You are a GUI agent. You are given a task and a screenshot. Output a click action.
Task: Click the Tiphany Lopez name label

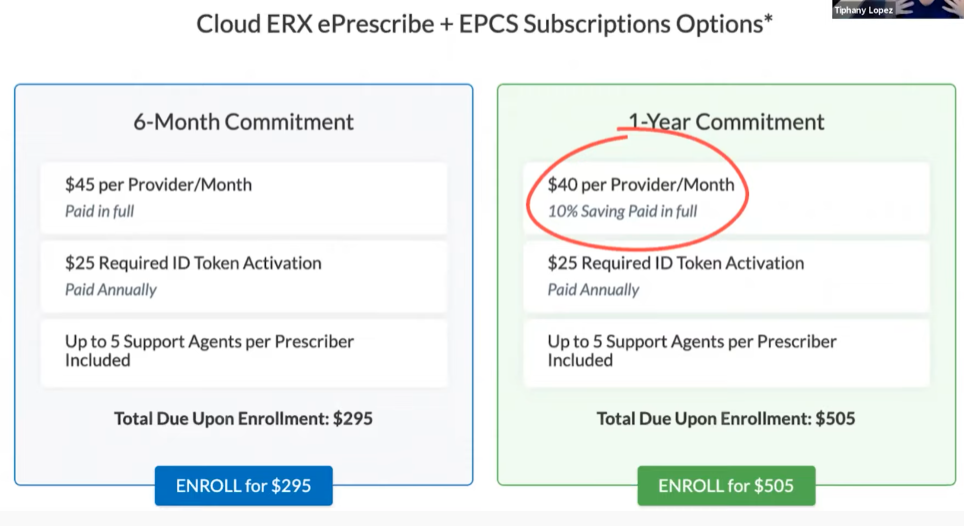[x=865, y=10]
